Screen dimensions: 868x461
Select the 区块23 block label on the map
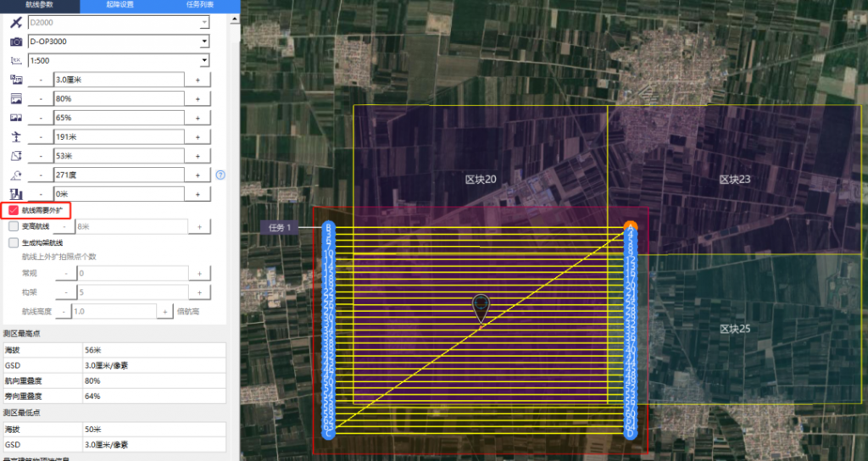735,180
